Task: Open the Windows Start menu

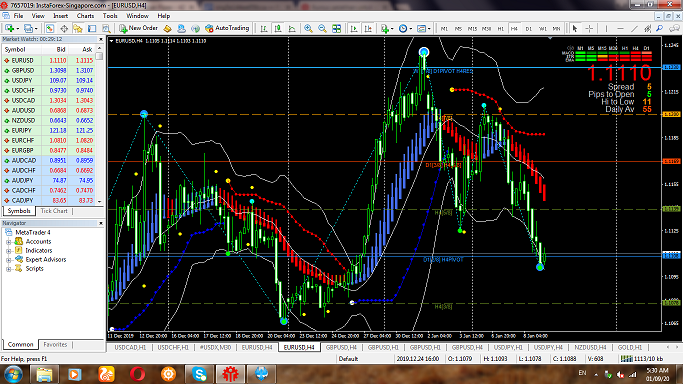Action: [x=13, y=374]
